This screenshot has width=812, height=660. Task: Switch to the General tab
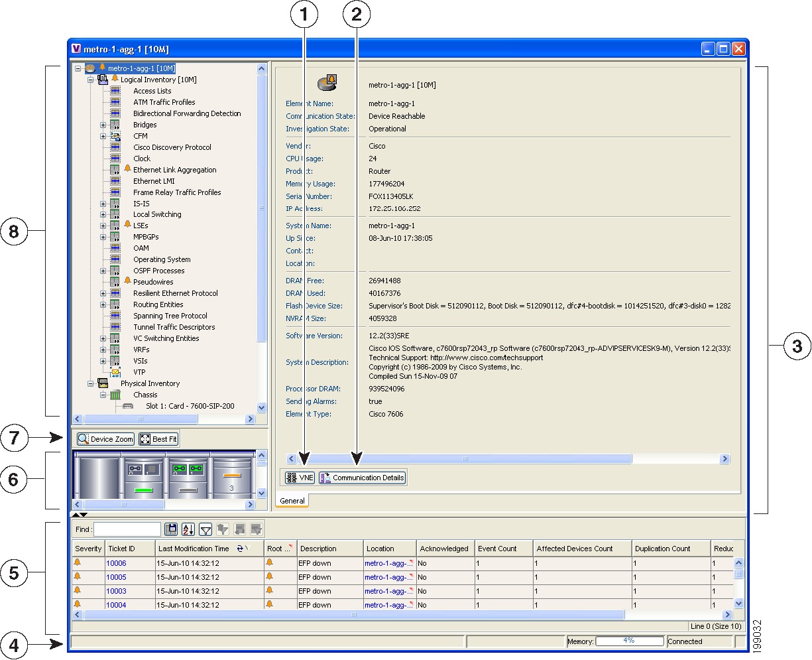(x=292, y=501)
